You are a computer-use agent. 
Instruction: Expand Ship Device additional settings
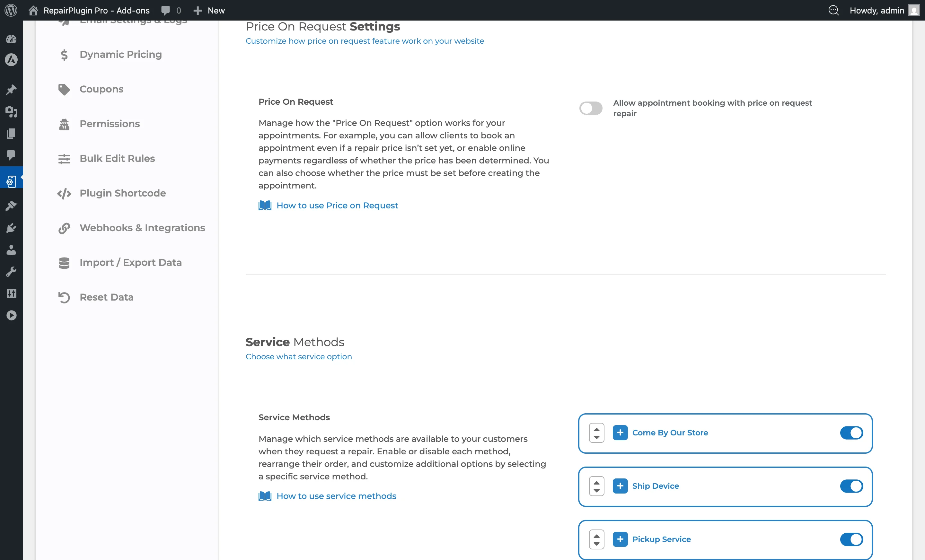click(620, 486)
